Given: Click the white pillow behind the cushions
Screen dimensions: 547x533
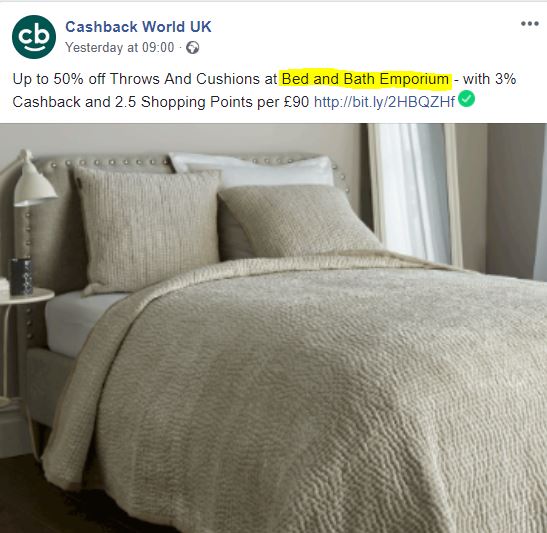Looking at the screenshot, I should [252, 170].
